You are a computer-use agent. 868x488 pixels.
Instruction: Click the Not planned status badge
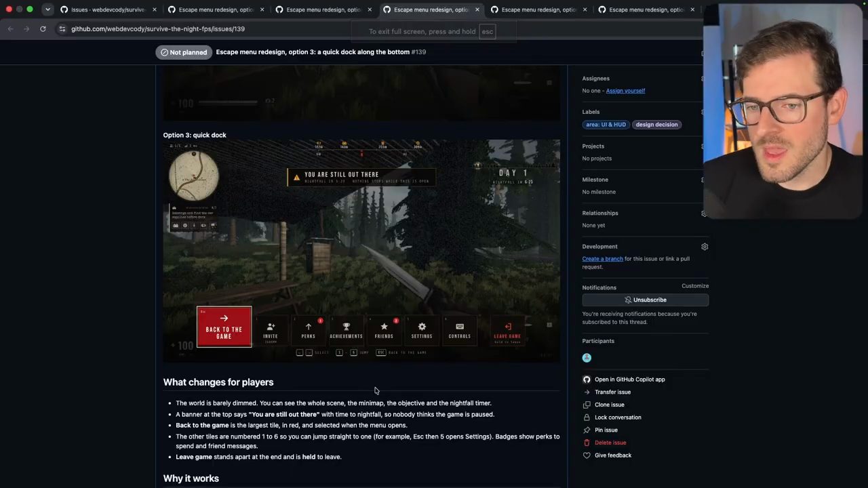coord(184,52)
